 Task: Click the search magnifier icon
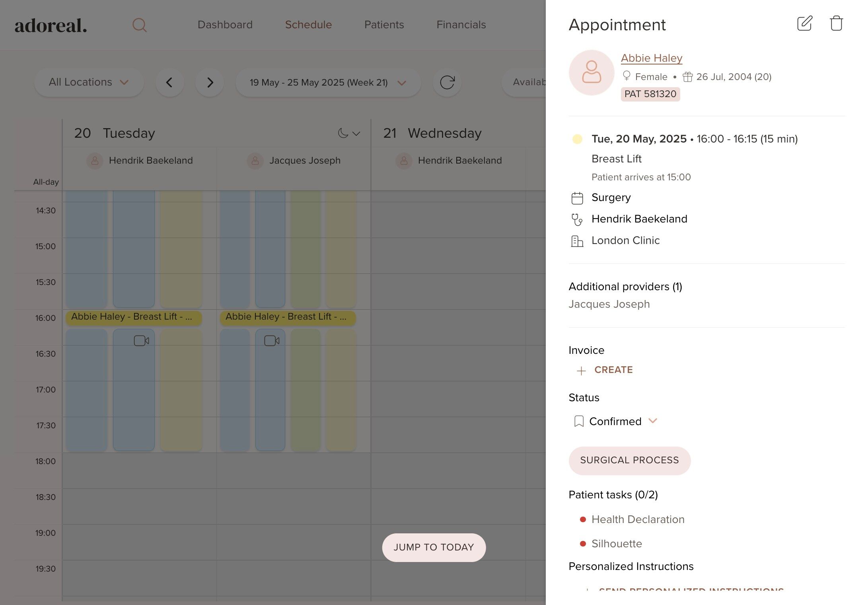139,25
